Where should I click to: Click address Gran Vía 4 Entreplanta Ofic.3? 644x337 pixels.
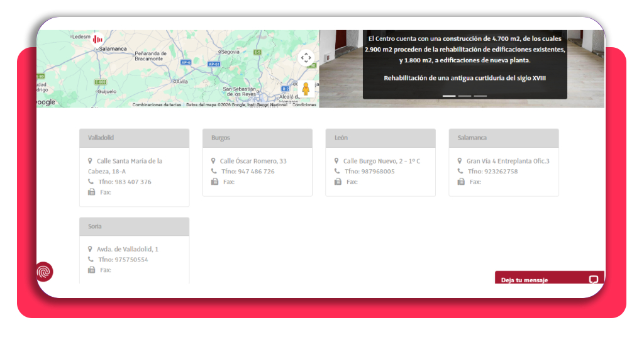[x=508, y=161]
